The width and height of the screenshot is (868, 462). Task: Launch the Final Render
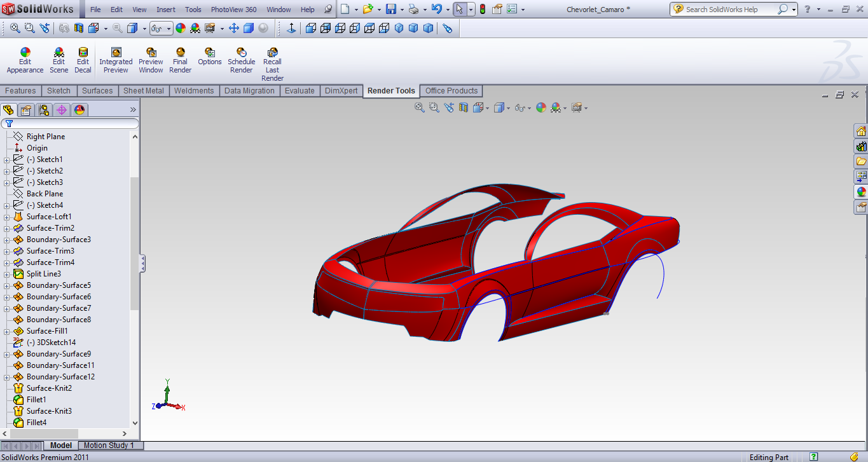181,61
